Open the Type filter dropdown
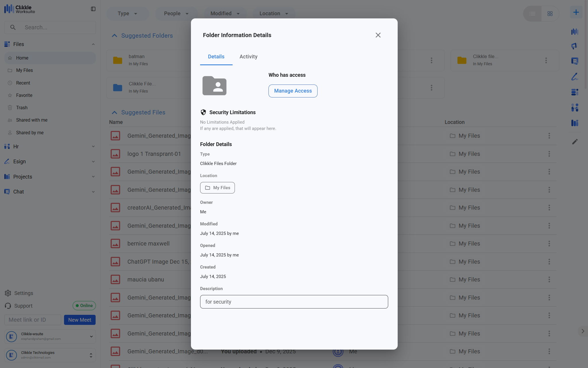Image resolution: width=588 pixels, height=368 pixels. click(x=127, y=14)
